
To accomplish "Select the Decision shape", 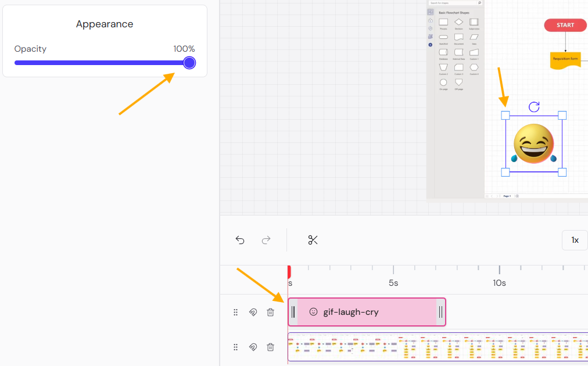I will coord(458,22).
